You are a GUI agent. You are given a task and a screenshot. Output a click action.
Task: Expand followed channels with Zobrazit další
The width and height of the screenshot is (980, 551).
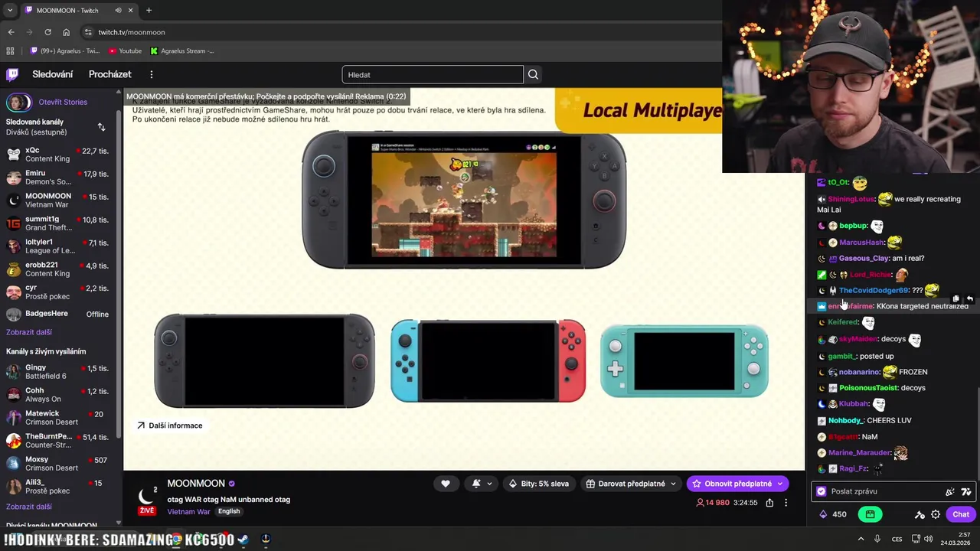click(29, 332)
